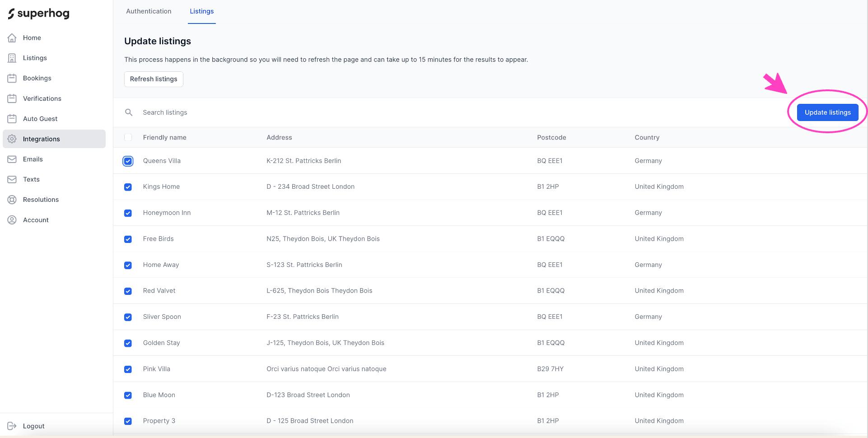Click the Integrations gear icon
The image size is (868, 438).
click(x=12, y=139)
